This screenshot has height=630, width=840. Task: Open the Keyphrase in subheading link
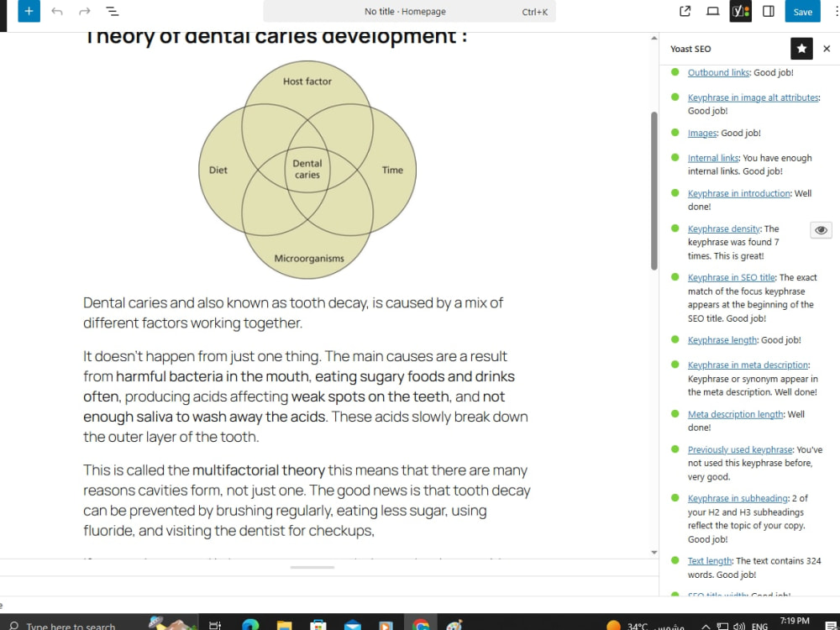click(x=738, y=498)
